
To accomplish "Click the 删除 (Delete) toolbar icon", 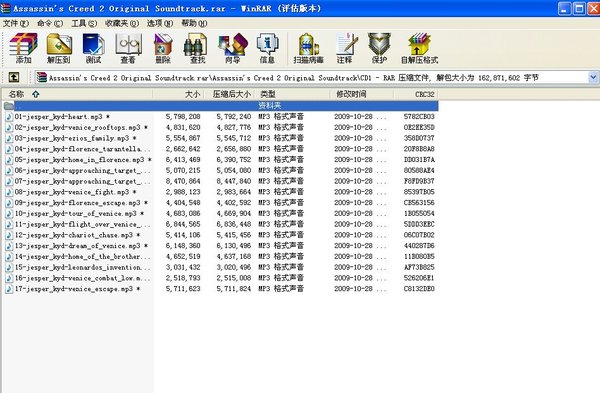I will (163, 48).
